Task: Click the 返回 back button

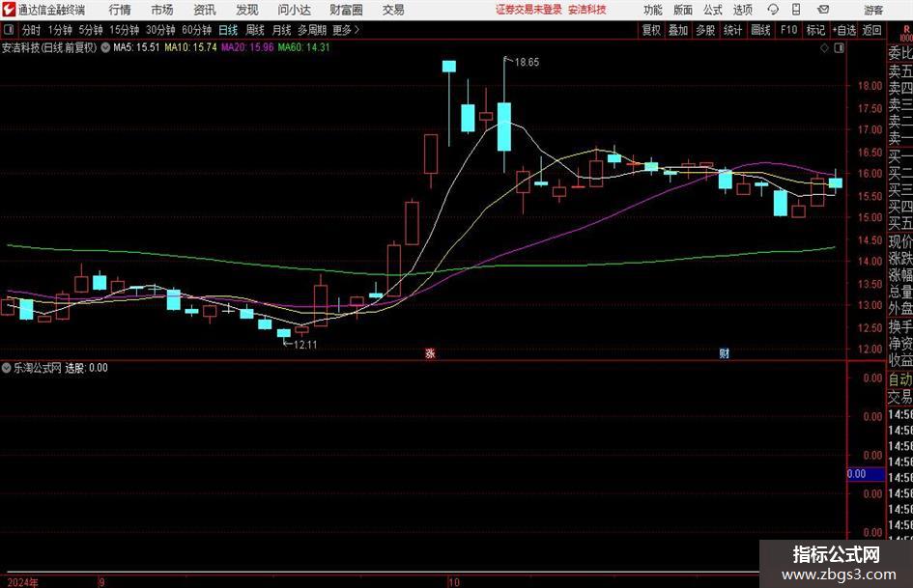Action: tap(871, 30)
